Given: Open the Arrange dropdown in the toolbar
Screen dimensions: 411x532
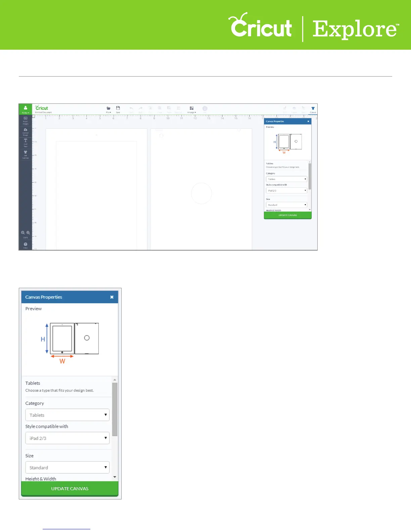Looking at the screenshot, I should click(x=191, y=109).
